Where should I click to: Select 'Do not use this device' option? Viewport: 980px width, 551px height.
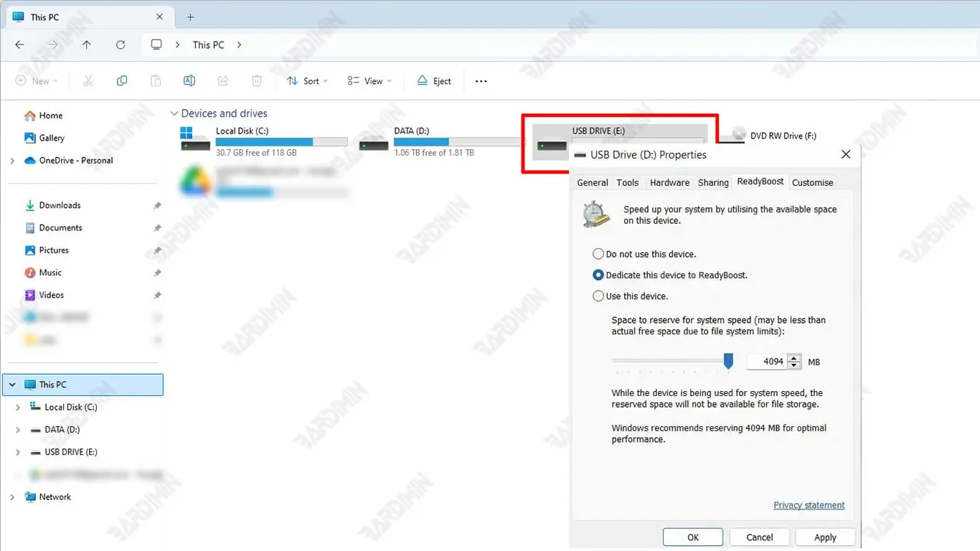(598, 254)
